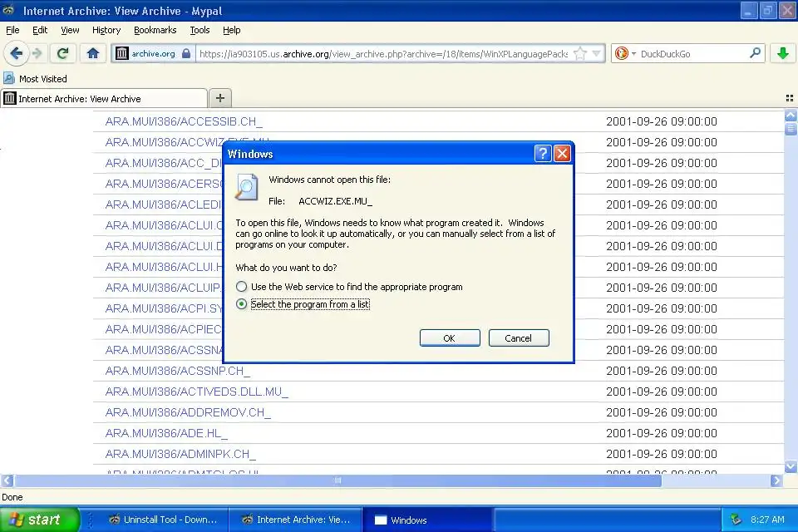
Task: Go back with the browser Back arrow
Action: tap(17, 53)
